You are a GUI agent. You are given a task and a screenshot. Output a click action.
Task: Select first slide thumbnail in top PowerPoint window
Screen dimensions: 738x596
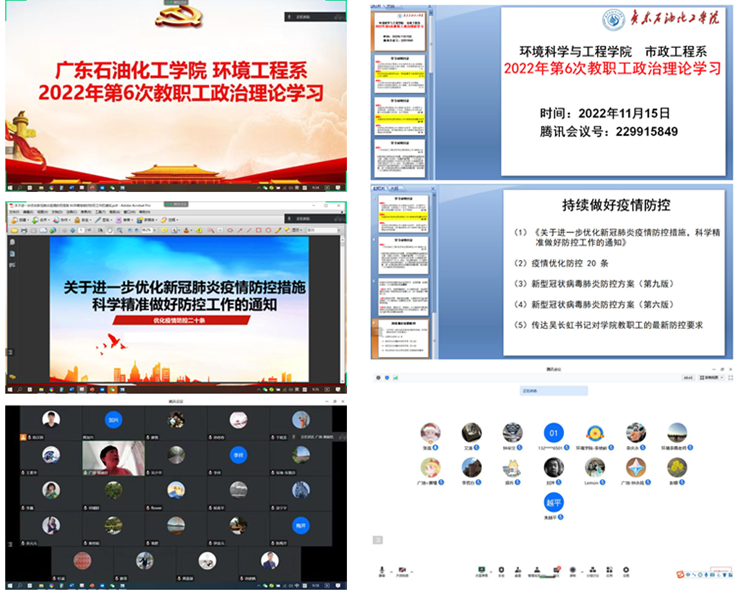tap(400, 31)
